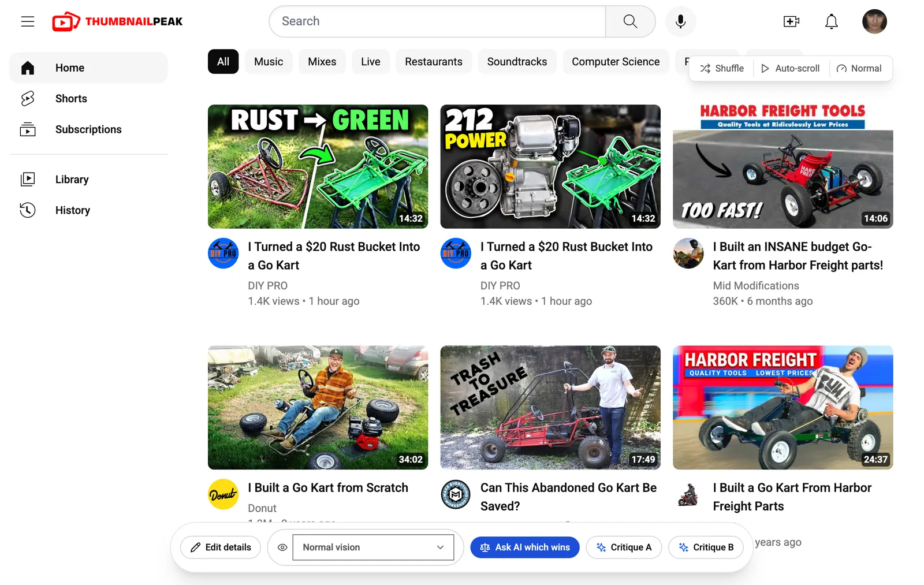
Task: Click Mid Modifications channel name
Action: point(756,286)
